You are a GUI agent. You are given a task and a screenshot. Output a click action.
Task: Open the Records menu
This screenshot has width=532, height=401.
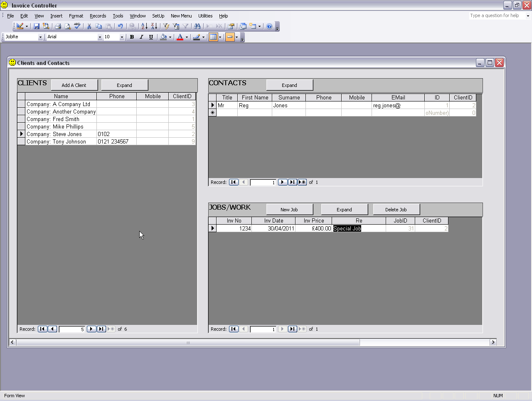(x=98, y=16)
